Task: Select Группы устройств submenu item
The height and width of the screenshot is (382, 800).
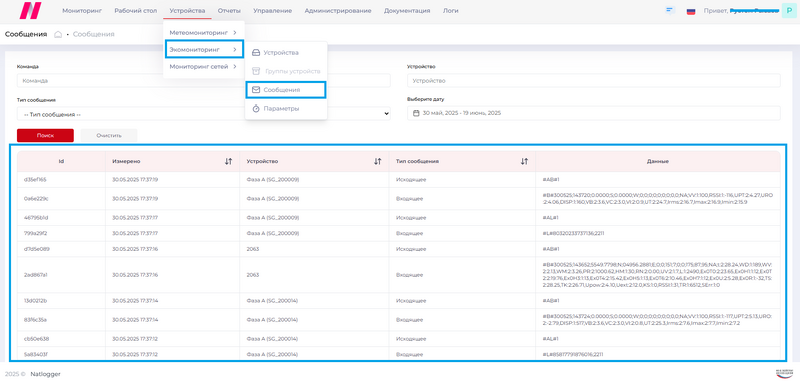Action: pyautogui.click(x=286, y=71)
